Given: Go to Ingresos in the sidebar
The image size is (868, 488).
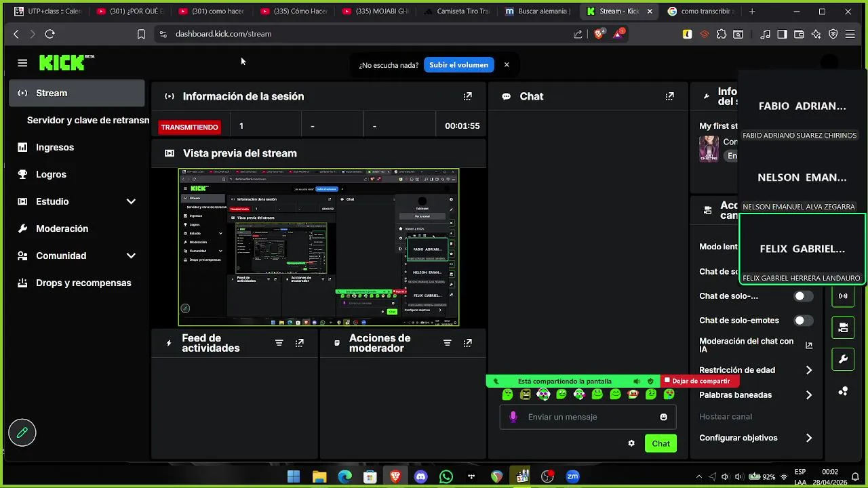Looking at the screenshot, I should 77,147.
